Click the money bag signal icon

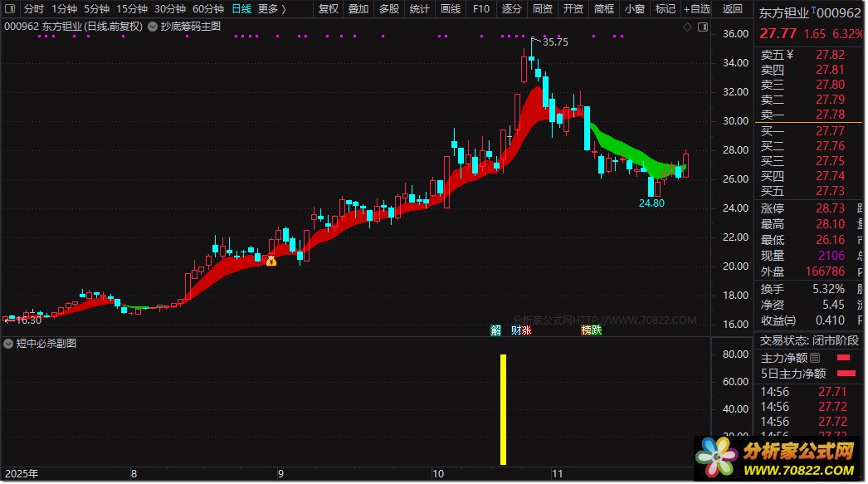(271, 261)
